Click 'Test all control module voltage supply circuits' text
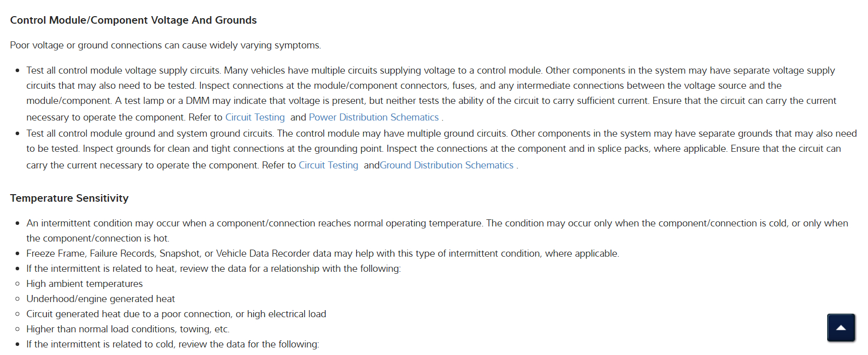 (124, 71)
